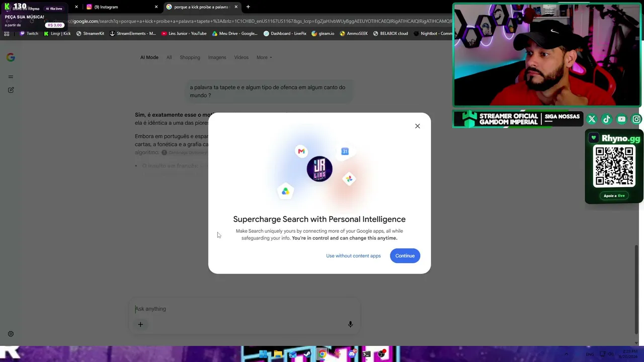644x362 pixels.
Task: Click the YouTube icon on stream overlay
Action: click(x=622, y=119)
